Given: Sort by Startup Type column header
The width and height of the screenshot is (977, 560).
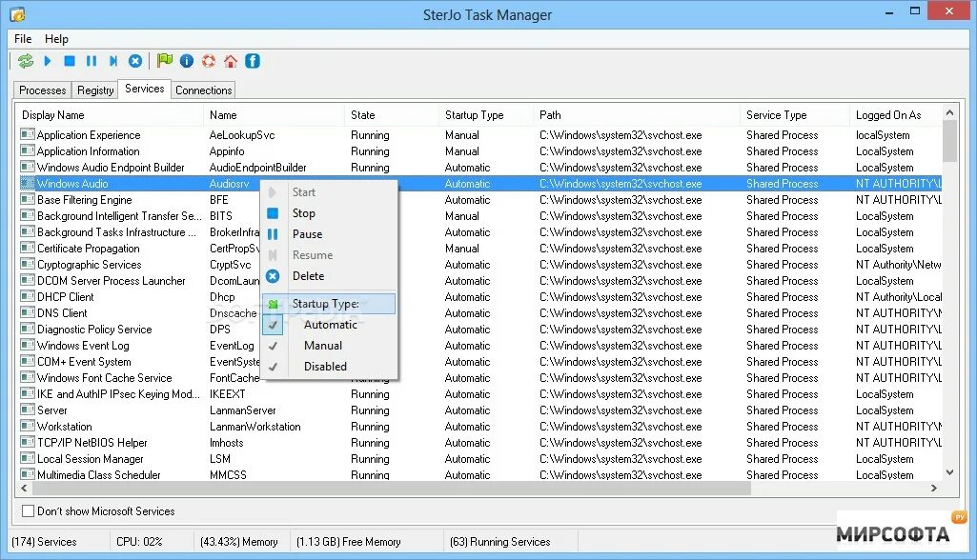Looking at the screenshot, I should pos(486,115).
